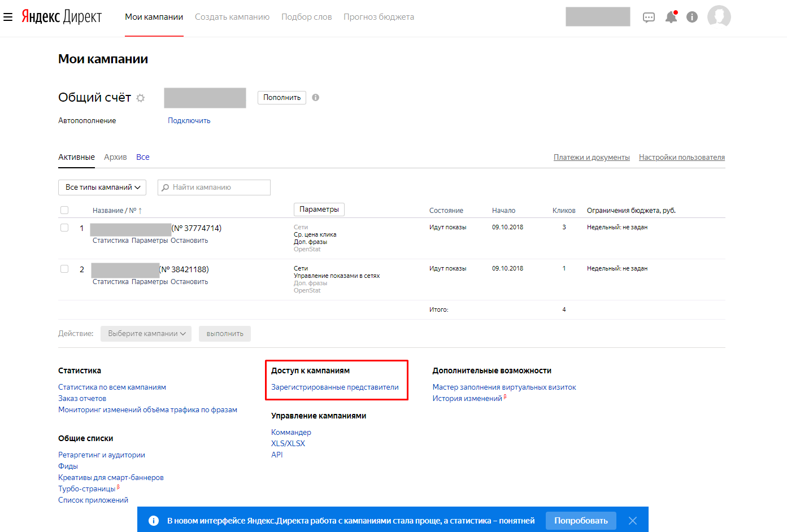Click the gray account field in header
787x532 pixels.
(x=598, y=16)
